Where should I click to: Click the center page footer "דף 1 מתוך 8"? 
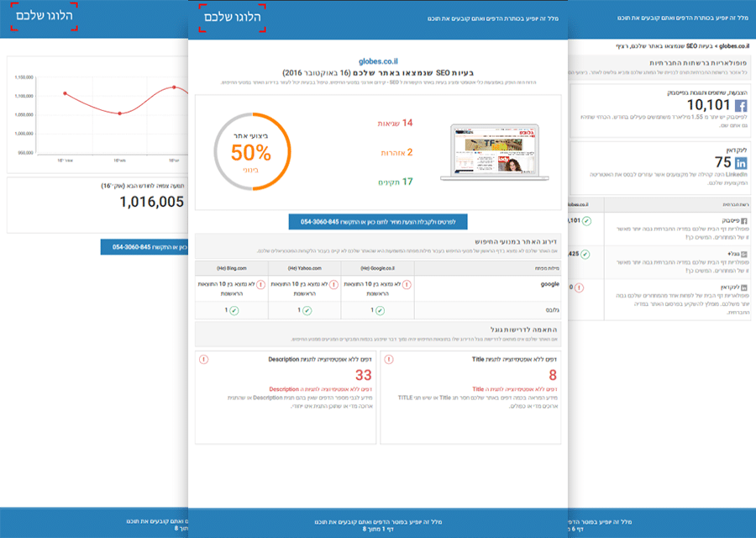point(378,530)
